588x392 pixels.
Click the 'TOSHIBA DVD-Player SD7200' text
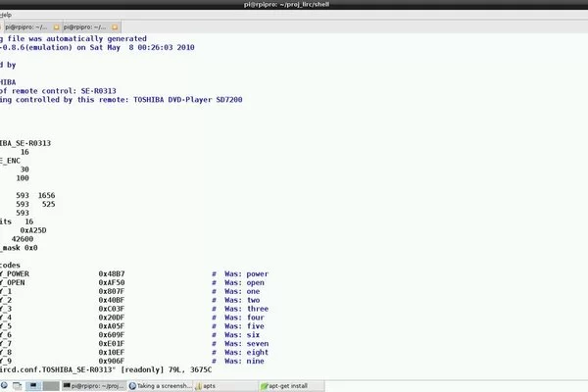pyautogui.click(x=188, y=100)
